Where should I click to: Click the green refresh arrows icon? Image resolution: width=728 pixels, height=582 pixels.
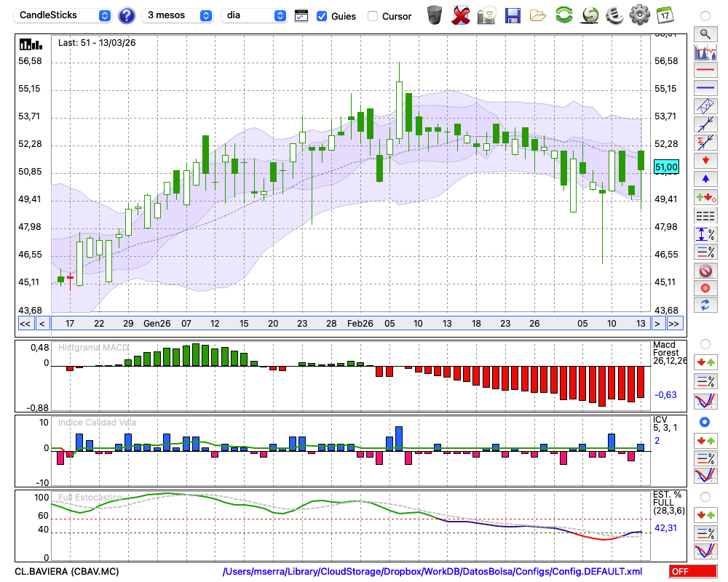[x=563, y=15]
